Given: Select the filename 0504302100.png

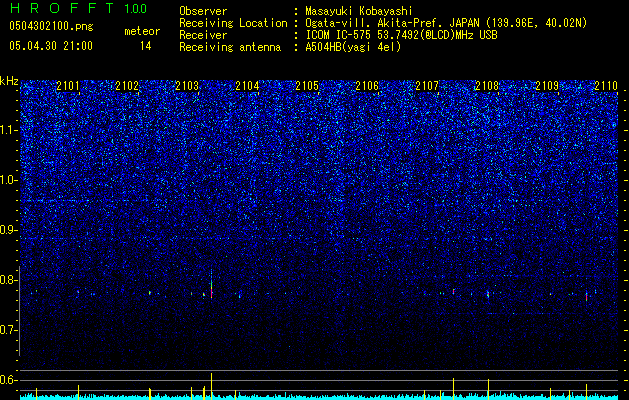Looking at the screenshot, I should point(51,26).
